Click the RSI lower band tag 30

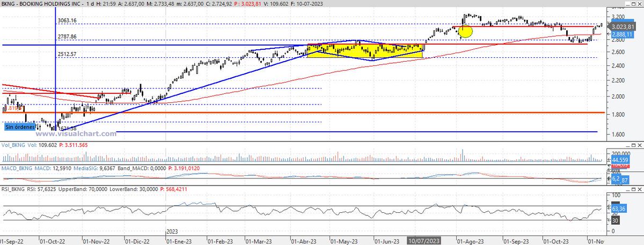click(616, 221)
